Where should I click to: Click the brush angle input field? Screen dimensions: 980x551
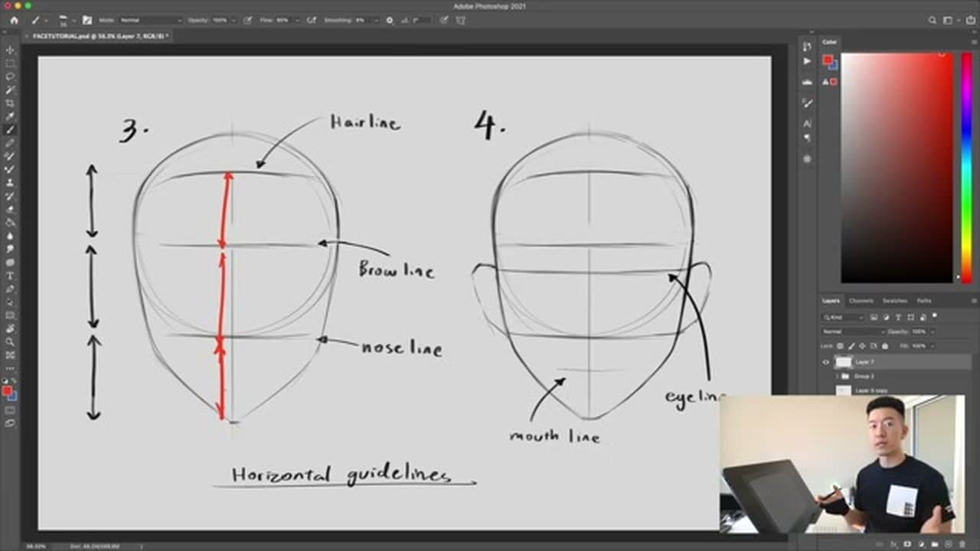click(421, 19)
